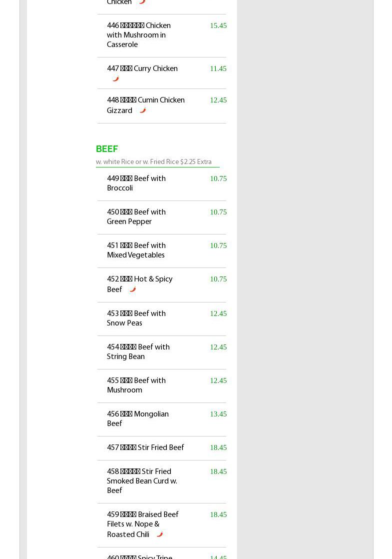Click the white or fried rice extra note
Viewport: 392px width, 559px height.
point(153,162)
